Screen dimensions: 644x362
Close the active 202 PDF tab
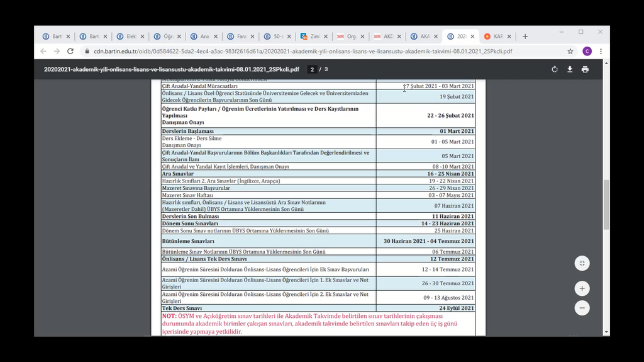[472, 37]
